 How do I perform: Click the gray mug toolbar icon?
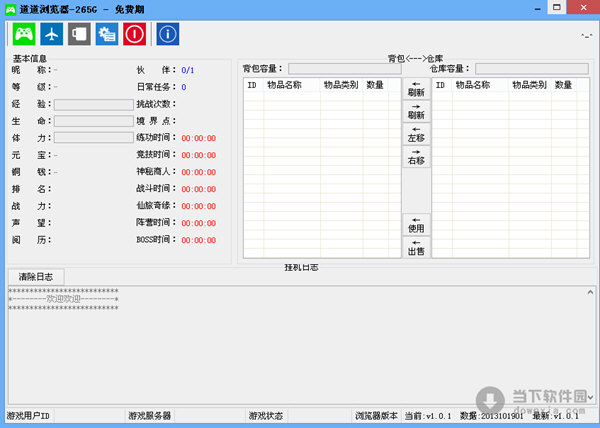click(79, 34)
